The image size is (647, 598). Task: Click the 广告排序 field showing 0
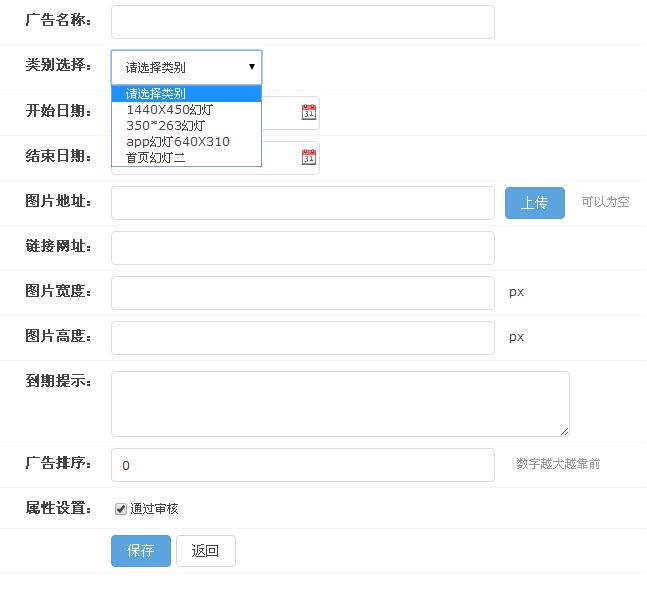[x=302, y=465]
